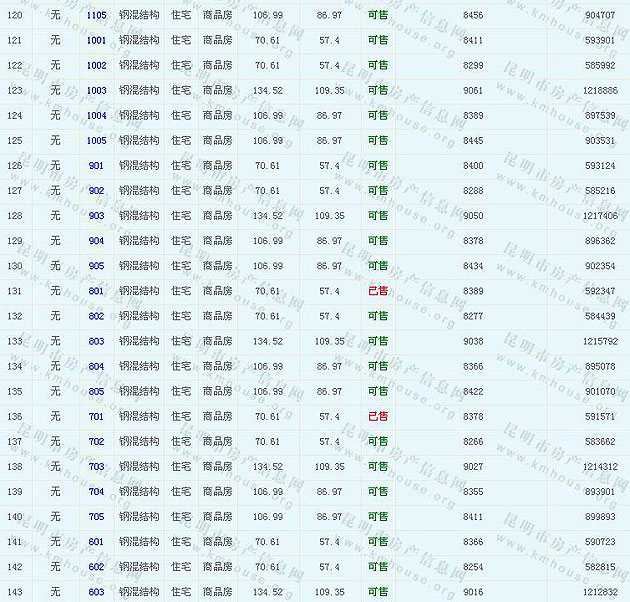
Task: Open room 601 link
Action: click(97, 542)
